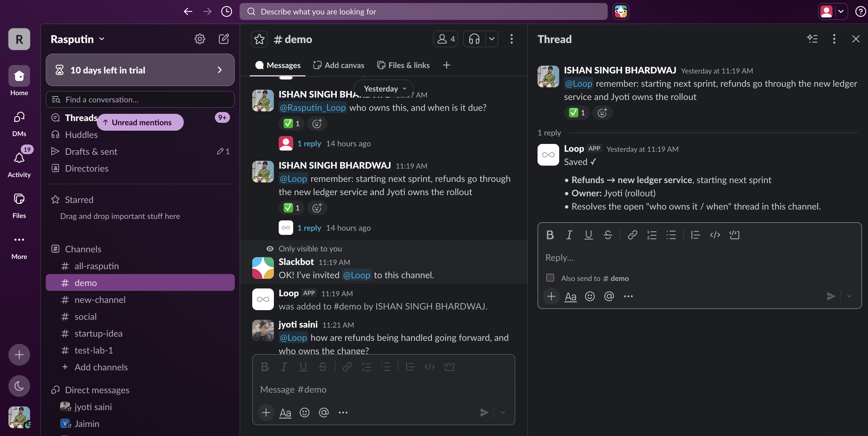Viewport: 868px width, 436px height.
Task: Click the @Rasputin_Loop mention link
Action: tap(313, 108)
